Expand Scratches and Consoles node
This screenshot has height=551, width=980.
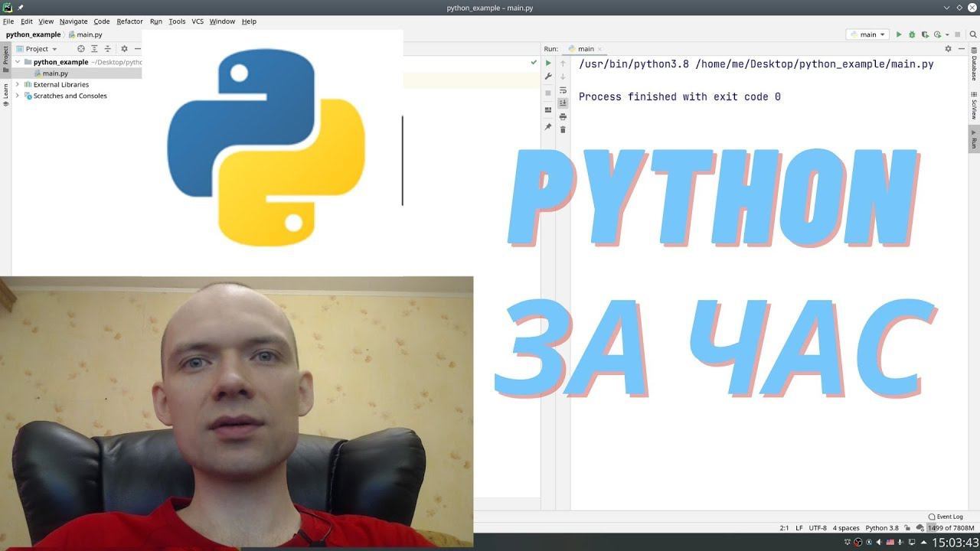pyautogui.click(x=18, y=96)
